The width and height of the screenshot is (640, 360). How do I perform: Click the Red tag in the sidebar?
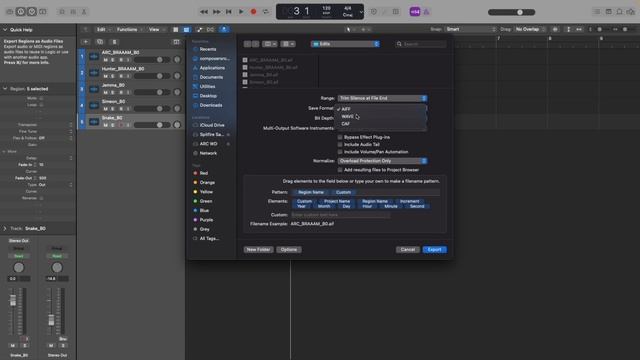(x=204, y=173)
